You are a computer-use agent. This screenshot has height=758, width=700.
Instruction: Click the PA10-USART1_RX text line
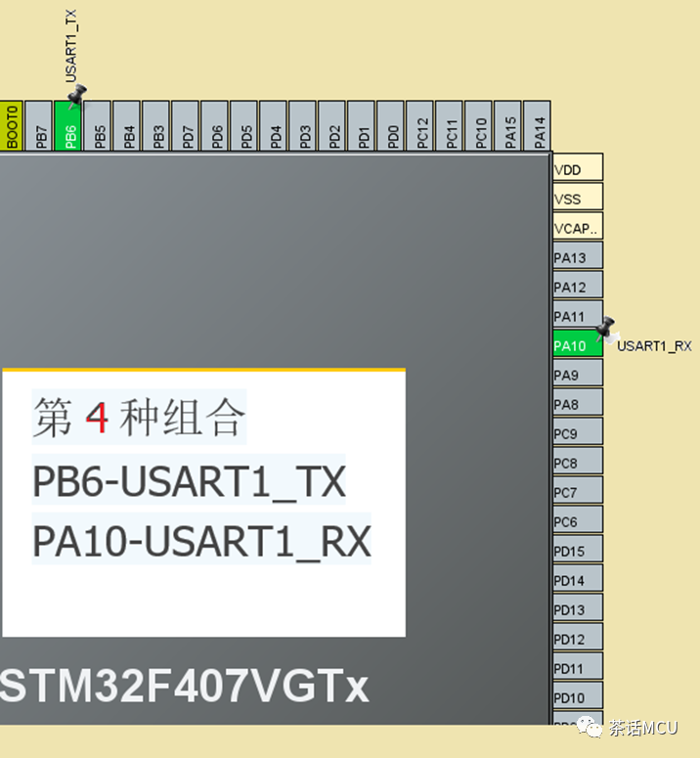click(201, 541)
